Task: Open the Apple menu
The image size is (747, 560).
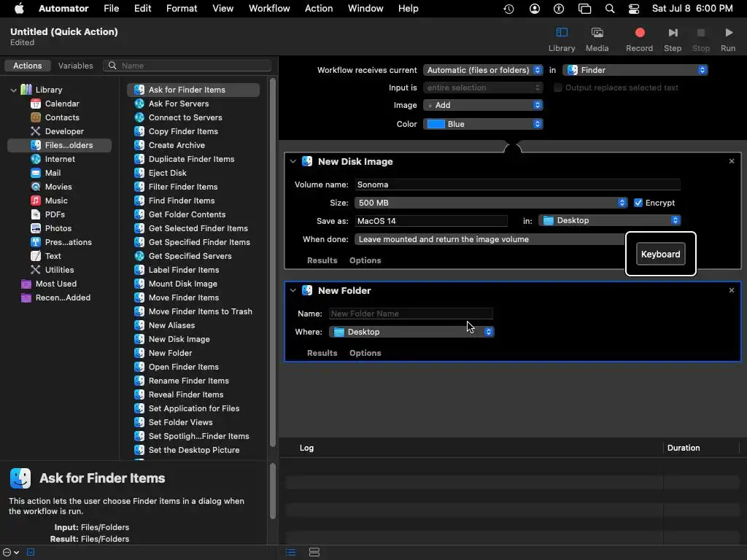Action: 19,9
